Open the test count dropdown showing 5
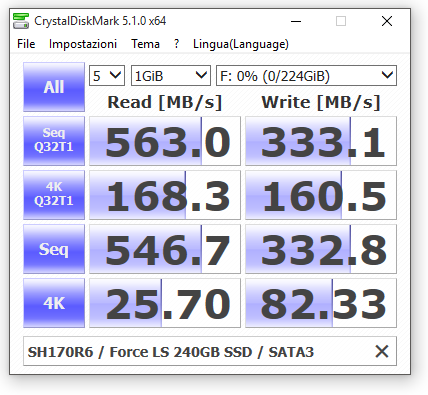This screenshot has width=428, height=395. (x=107, y=76)
